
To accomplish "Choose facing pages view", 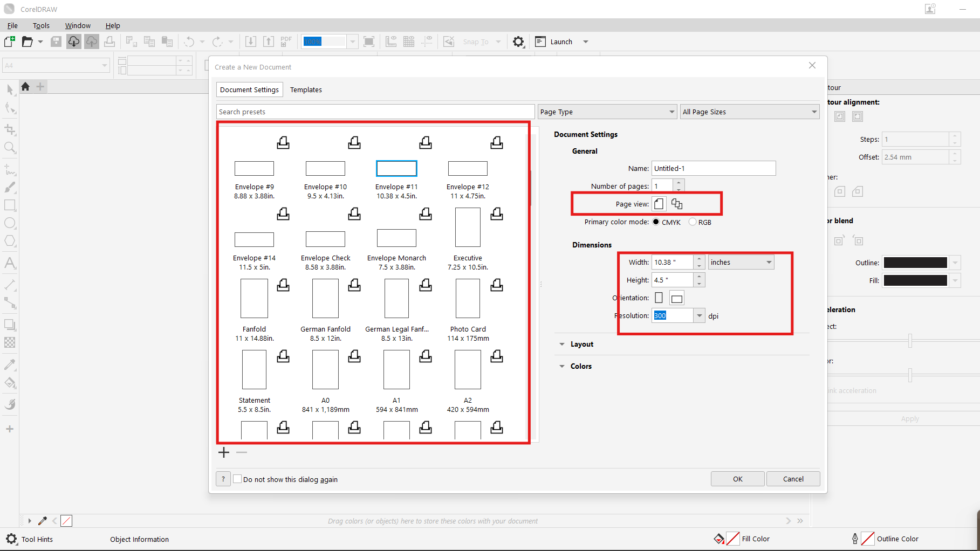I will pos(677,204).
